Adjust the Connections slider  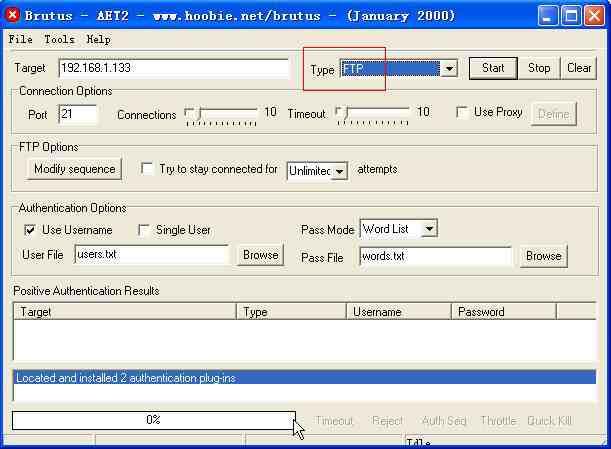(x=221, y=114)
